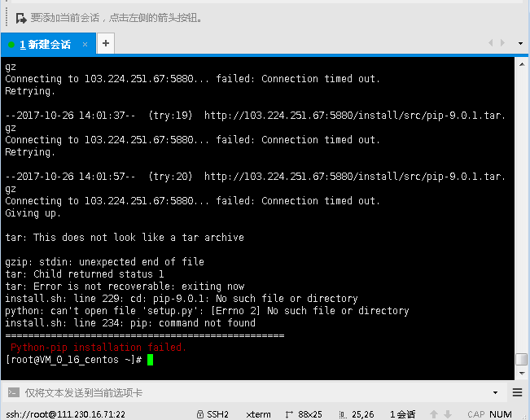Click the terminal scrollbar up arrow
This screenshot has height=420, width=530.
click(522, 64)
